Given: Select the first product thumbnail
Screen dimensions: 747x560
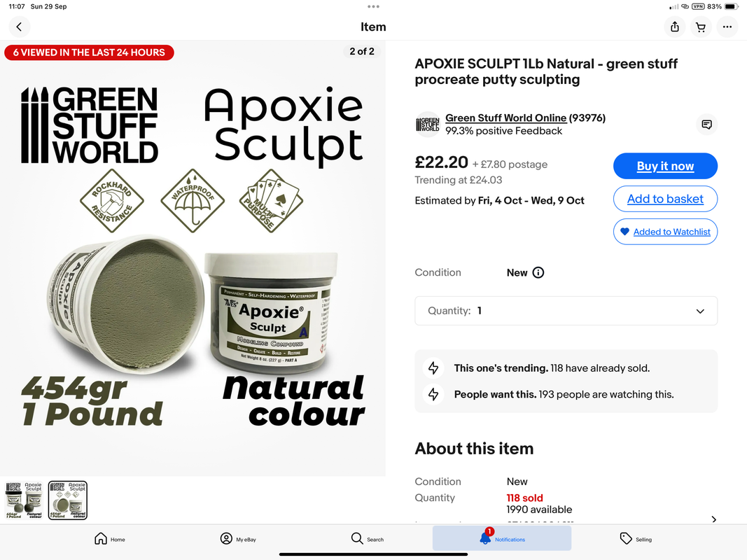Looking at the screenshot, I should coord(24,500).
